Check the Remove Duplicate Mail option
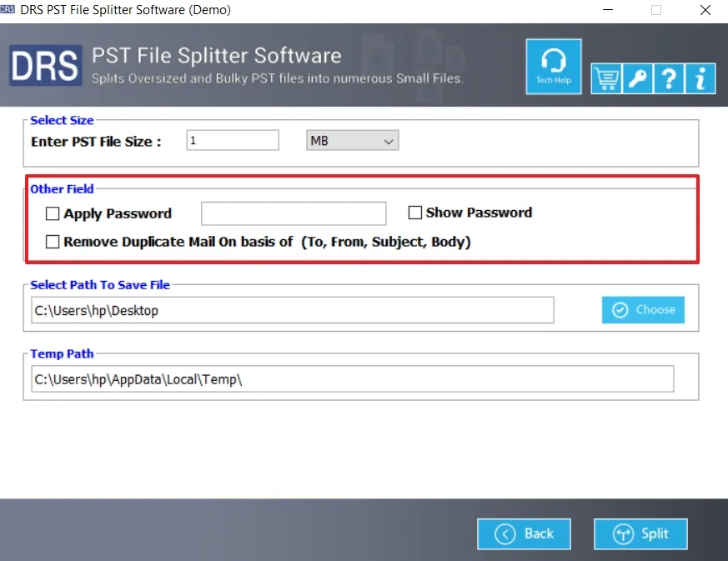 tap(53, 242)
